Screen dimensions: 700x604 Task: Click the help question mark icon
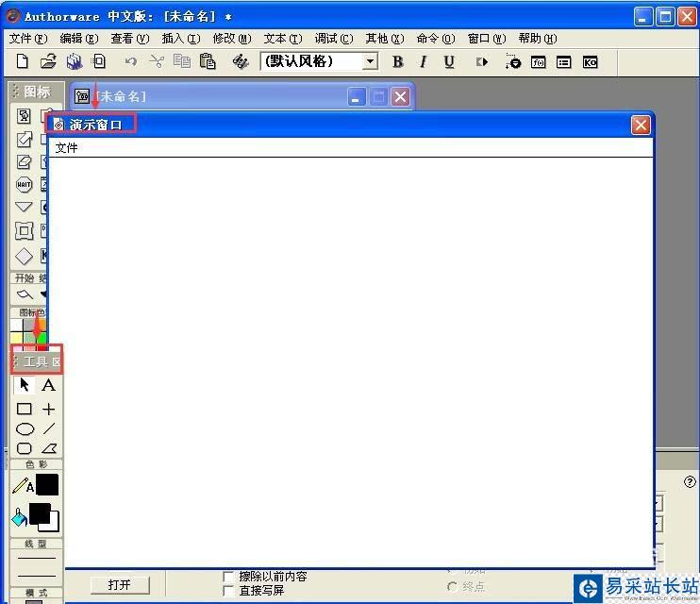(690, 481)
